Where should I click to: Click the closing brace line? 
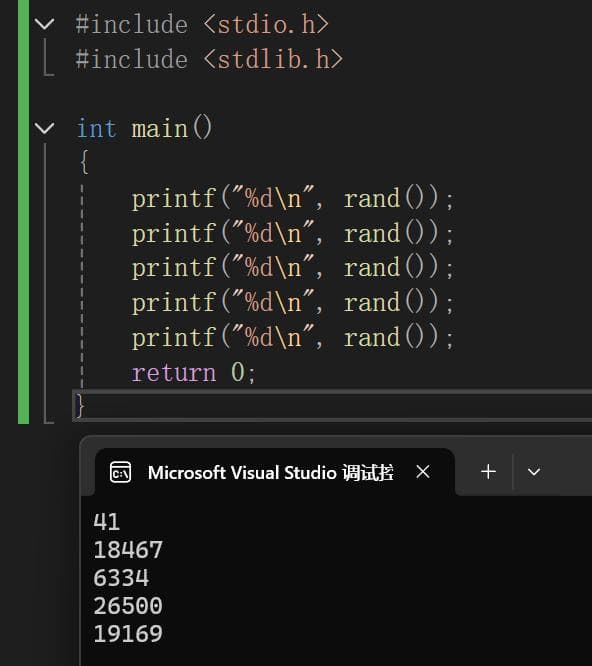332,406
